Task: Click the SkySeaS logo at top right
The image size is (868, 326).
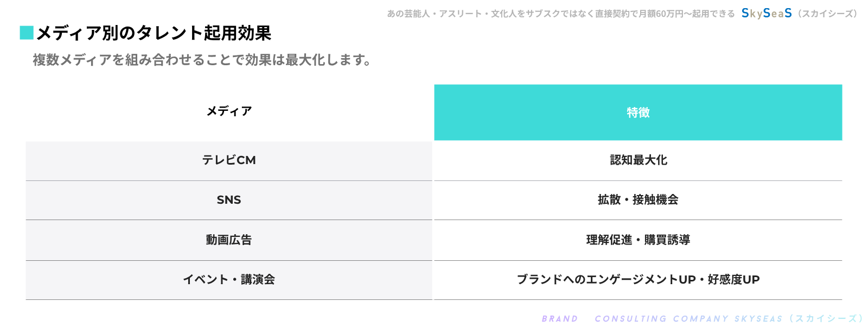Action: click(766, 14)
